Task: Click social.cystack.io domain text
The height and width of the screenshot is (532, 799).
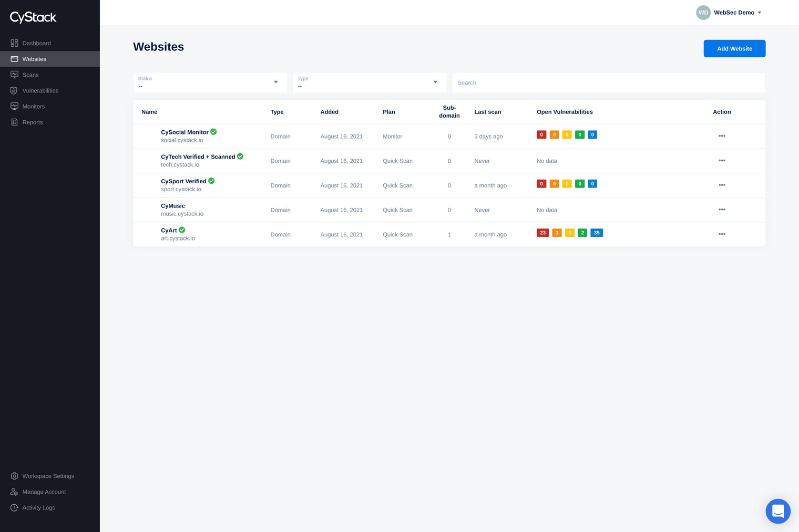Action: tap(182, 140)
